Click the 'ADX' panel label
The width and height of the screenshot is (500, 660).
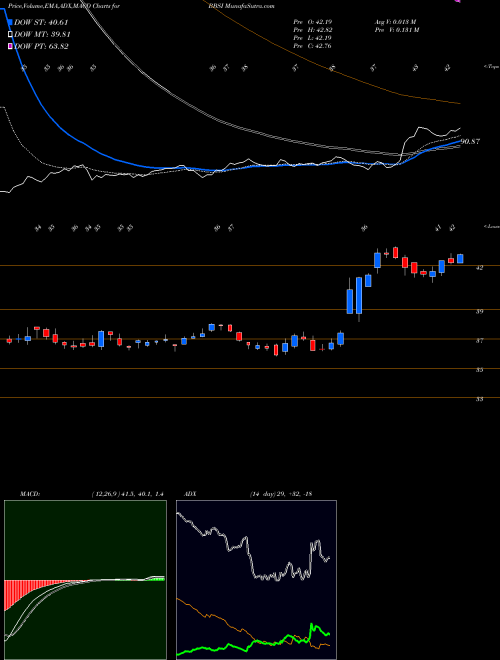(x=190, y=494)
